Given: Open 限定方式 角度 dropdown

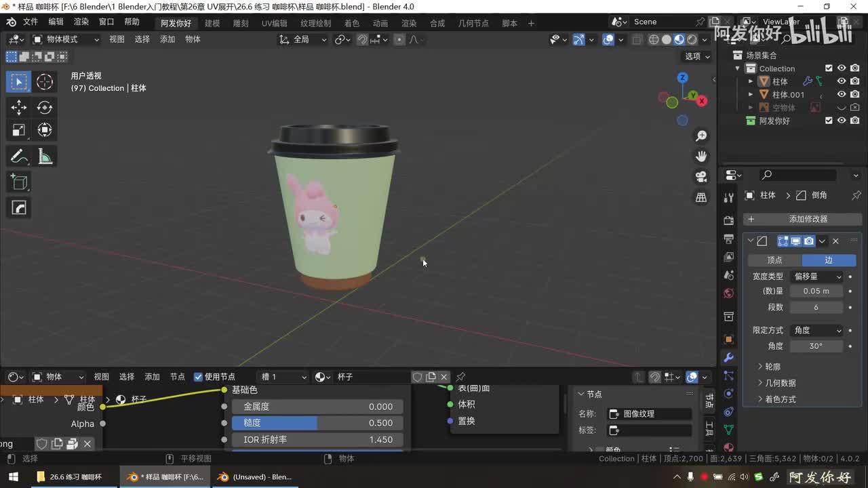Looking at the screenshot, I should [x=816, y=330].
